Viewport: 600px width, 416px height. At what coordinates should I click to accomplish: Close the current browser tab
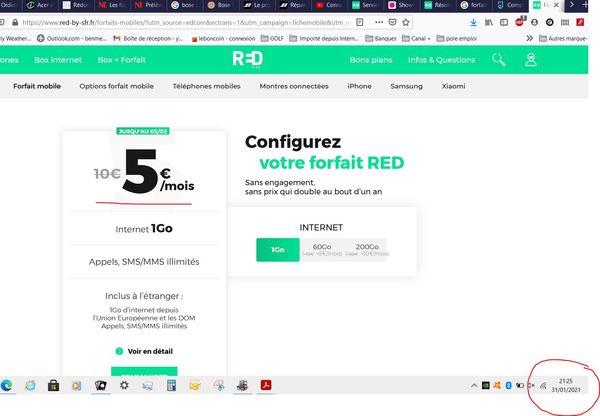(556, 5)
